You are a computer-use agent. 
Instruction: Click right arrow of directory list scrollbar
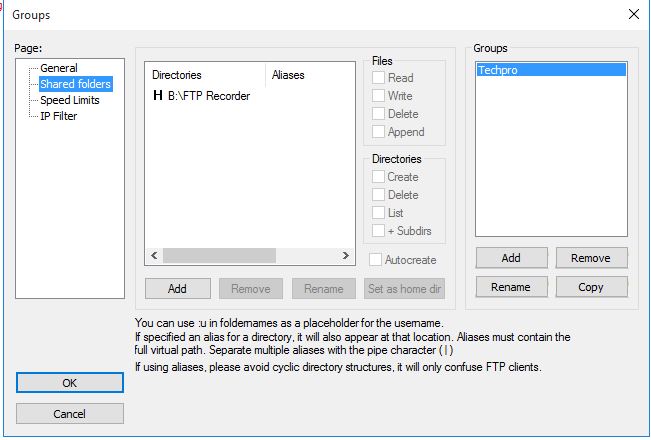(x=345, y=256)
